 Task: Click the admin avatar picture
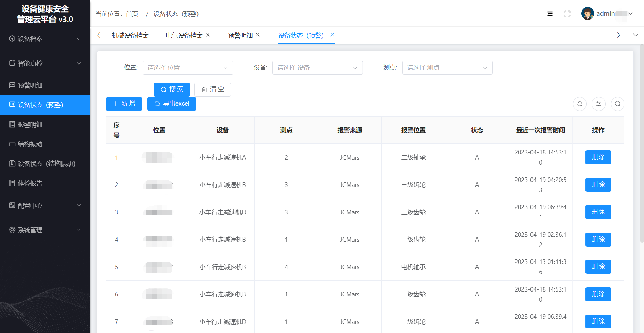587,14
